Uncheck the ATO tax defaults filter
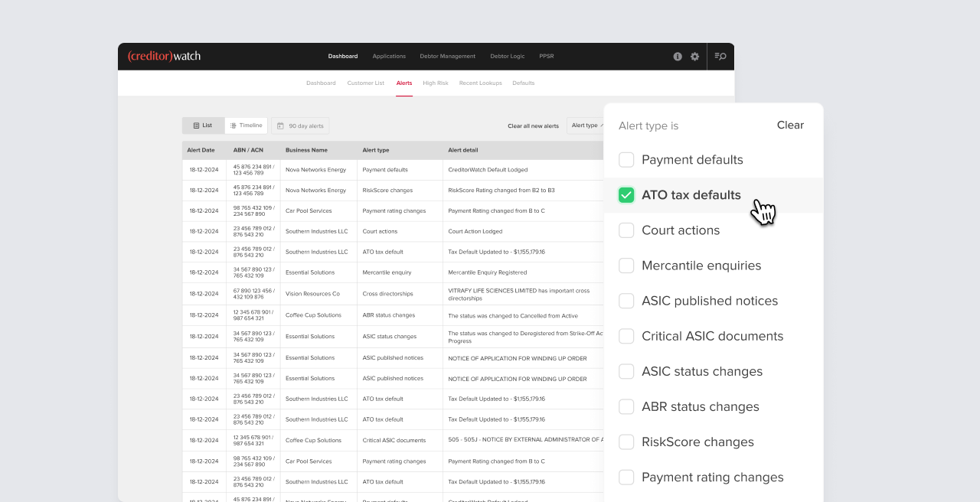 (x=626, y=194)
